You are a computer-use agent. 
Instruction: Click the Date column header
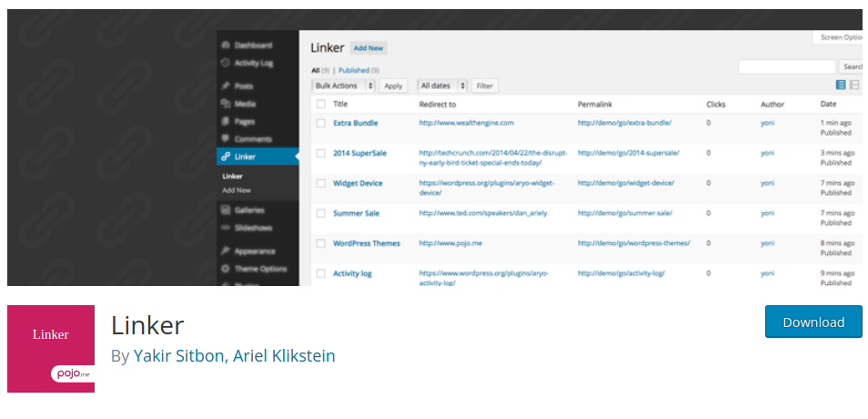tap(828, 104)
